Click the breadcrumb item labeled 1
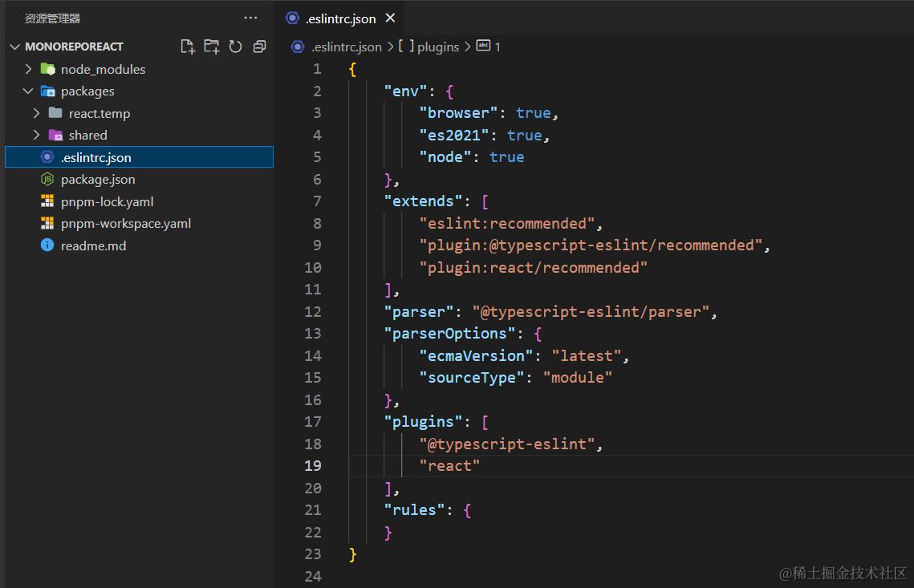The height and width of the screenshot is (588, 914). click(498, 47)
